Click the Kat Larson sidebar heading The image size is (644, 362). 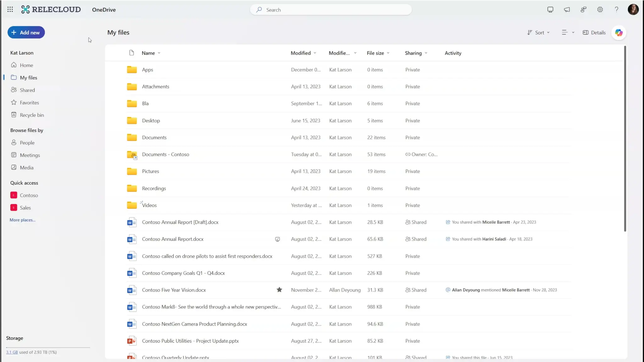(22, 53)
